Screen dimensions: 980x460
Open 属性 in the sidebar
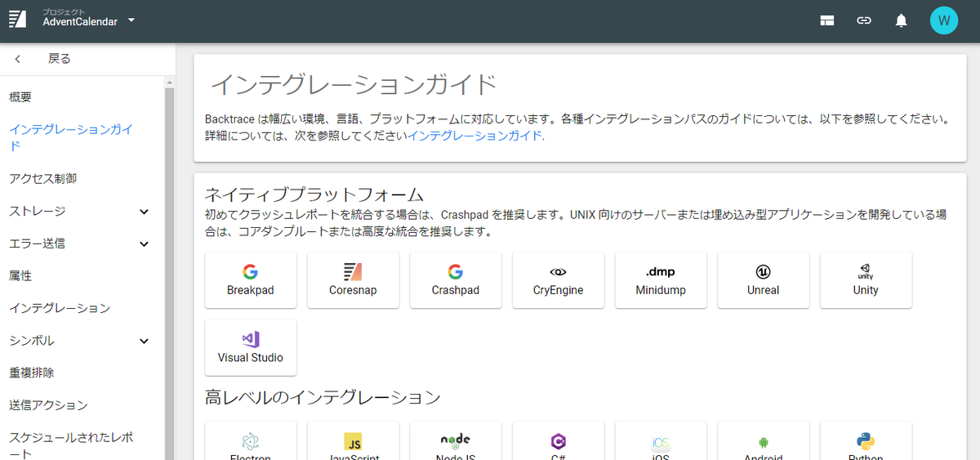pos(20,276)
